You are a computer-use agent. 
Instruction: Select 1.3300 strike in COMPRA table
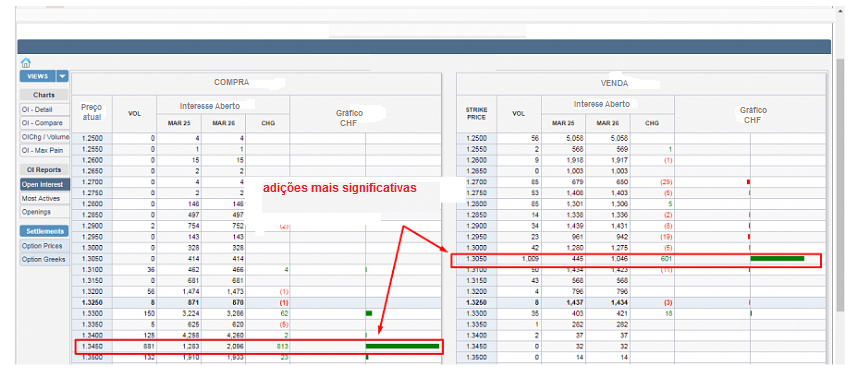91,313
